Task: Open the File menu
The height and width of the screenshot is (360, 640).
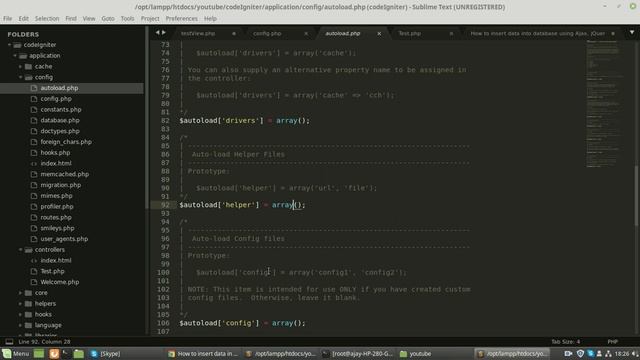Action: click(7, 18)
